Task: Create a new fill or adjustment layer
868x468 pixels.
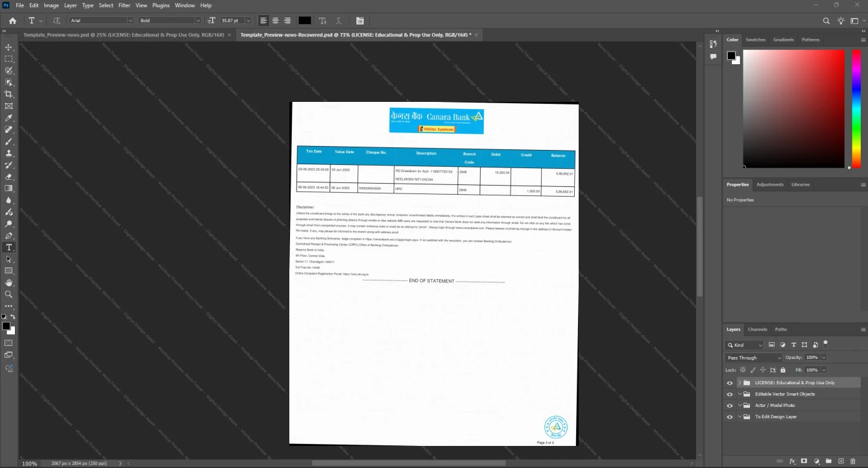Action: pyautogui.click(x=817, y=461)
